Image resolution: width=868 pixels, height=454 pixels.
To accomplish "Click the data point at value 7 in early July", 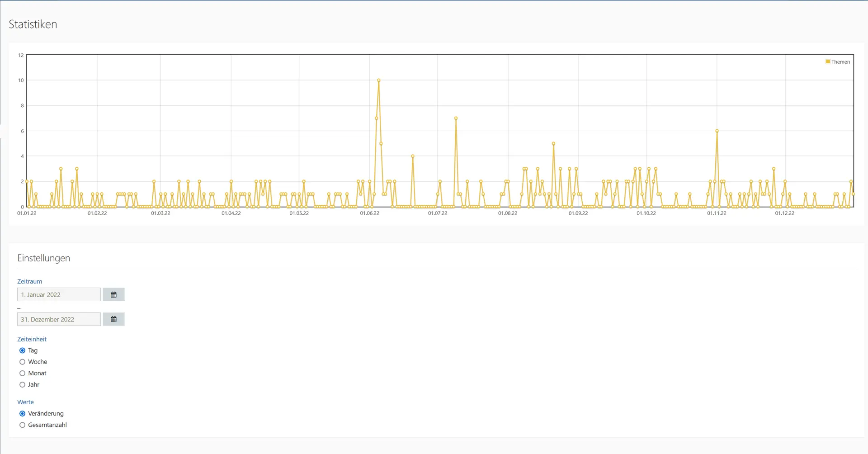I will pos(456,118).
